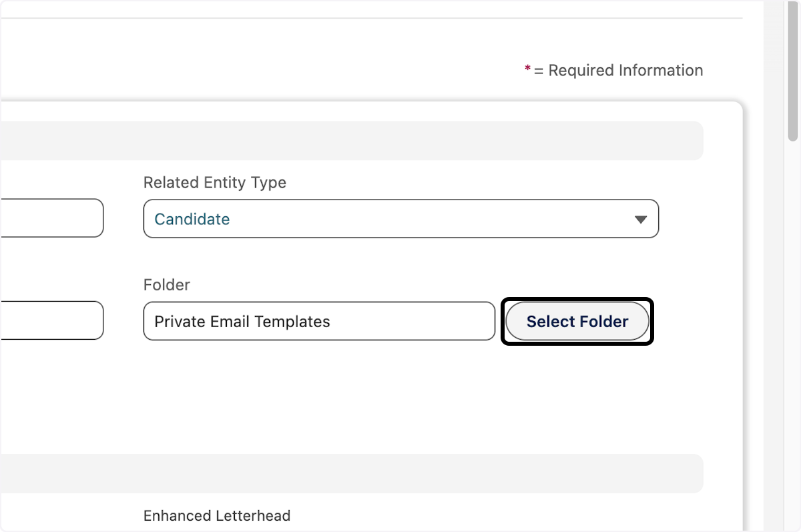
Task: Click the Select Folder button
Action: click(577, 322)
